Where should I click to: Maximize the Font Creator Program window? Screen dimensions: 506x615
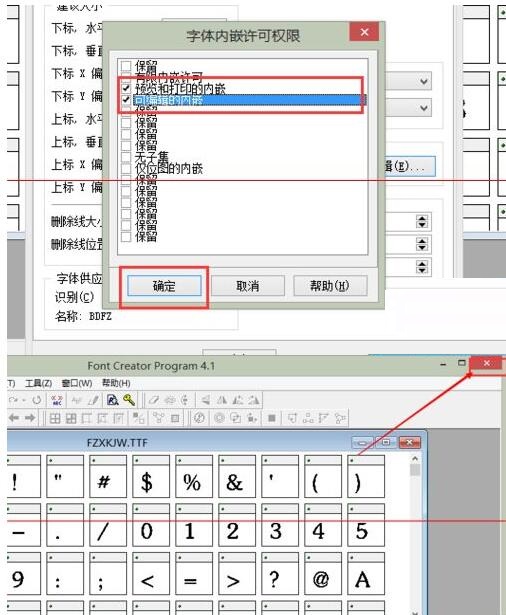point(462,363)
